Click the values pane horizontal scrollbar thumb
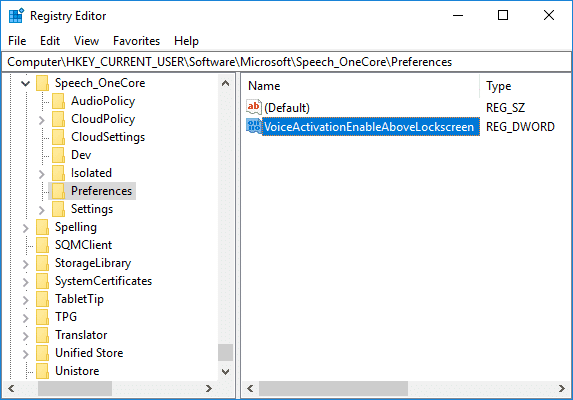 click(333, 388)
